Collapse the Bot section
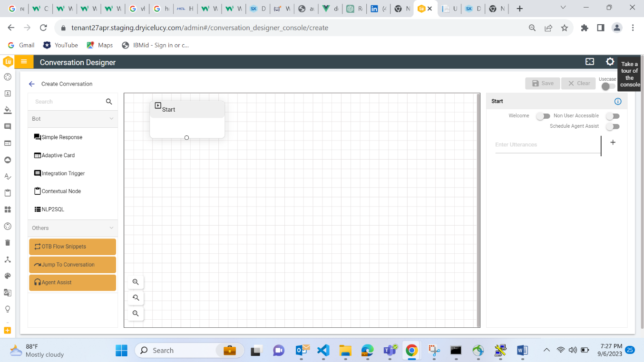 click(x=112, y=119)
